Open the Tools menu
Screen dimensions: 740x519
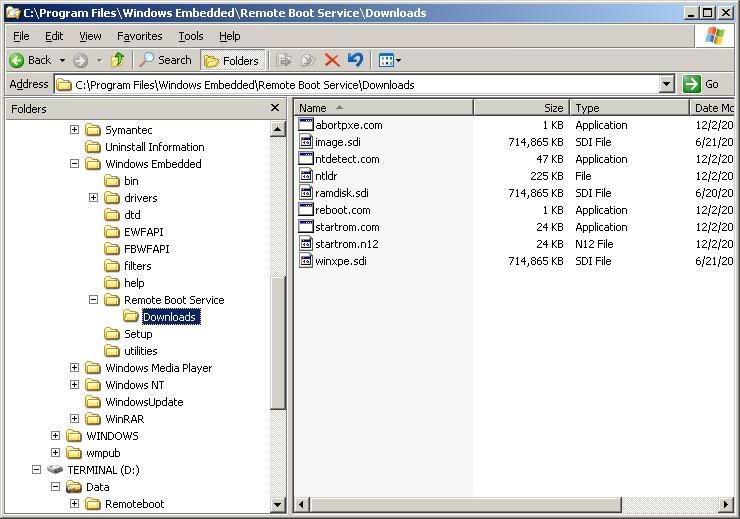(190, 36)
